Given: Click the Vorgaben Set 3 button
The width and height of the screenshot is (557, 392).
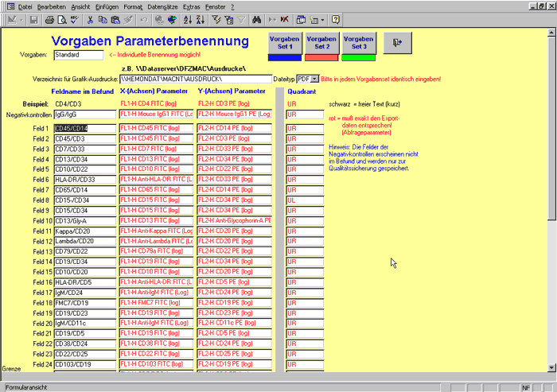Looking at the screenshot, I should click(x=358, y=43).
